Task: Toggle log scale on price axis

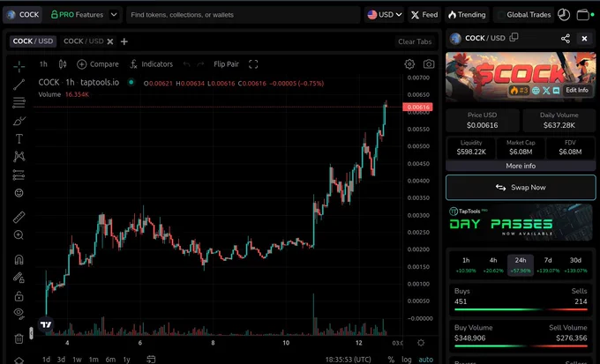Action: click(x=407, y=360)
